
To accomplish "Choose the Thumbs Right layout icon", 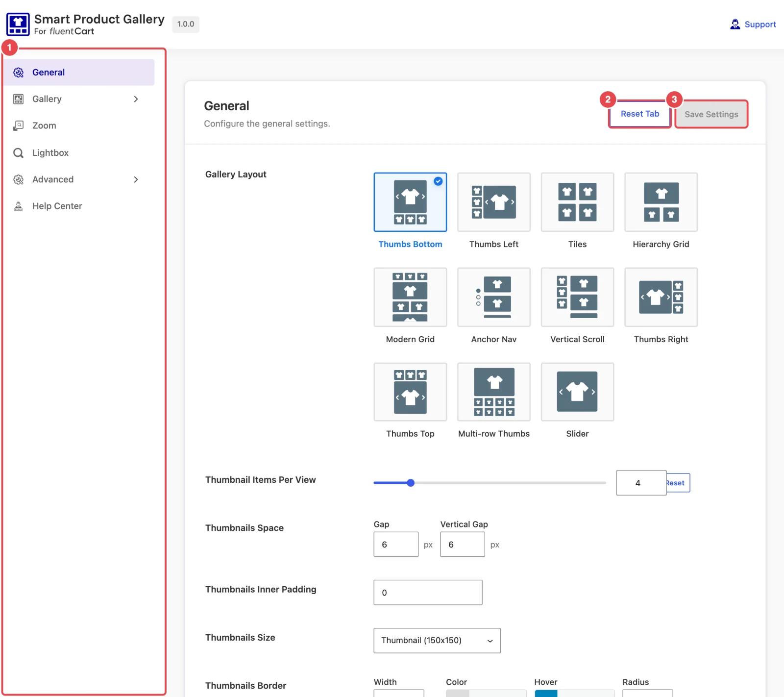I will point(661,297).
